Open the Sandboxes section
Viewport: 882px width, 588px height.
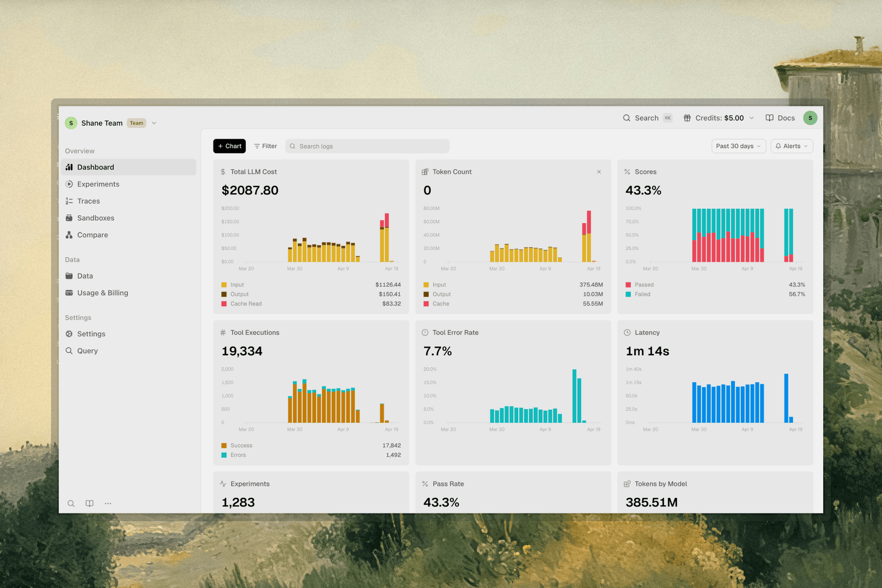coord(96,218)
